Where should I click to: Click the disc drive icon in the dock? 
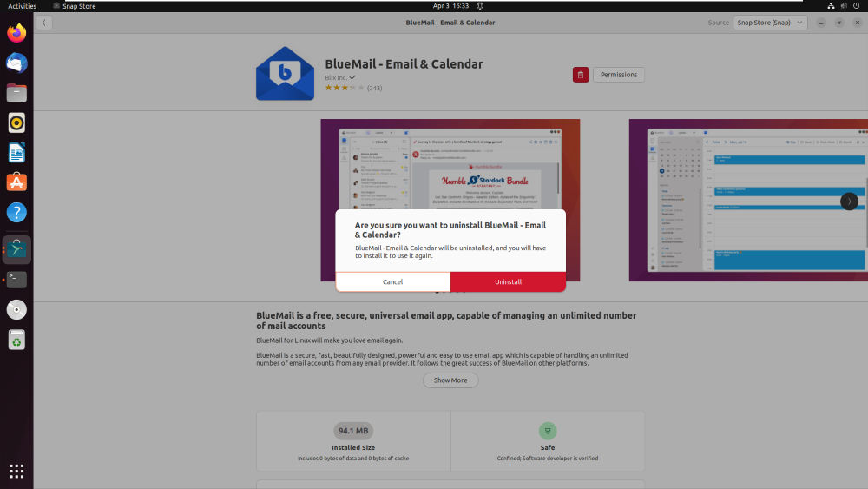pyautogui.click(x=16, y=309)
